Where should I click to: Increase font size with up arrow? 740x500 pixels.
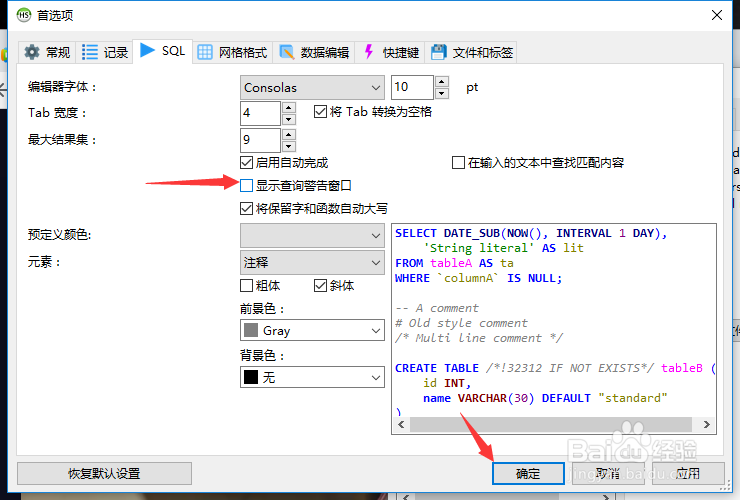coord(441,81)
